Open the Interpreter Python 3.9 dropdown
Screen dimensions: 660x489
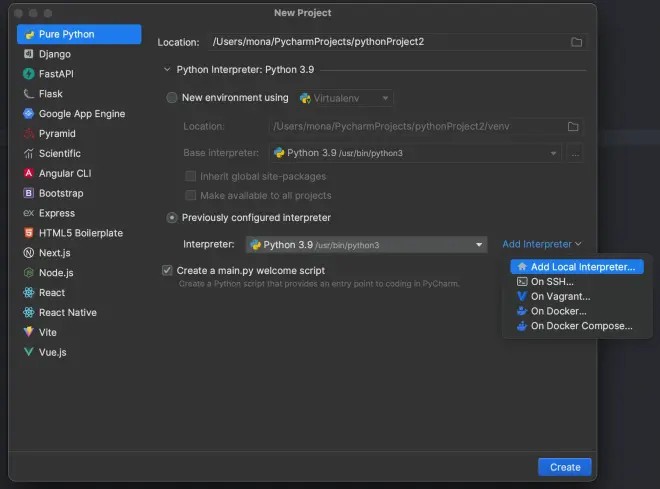pos(367,244)
